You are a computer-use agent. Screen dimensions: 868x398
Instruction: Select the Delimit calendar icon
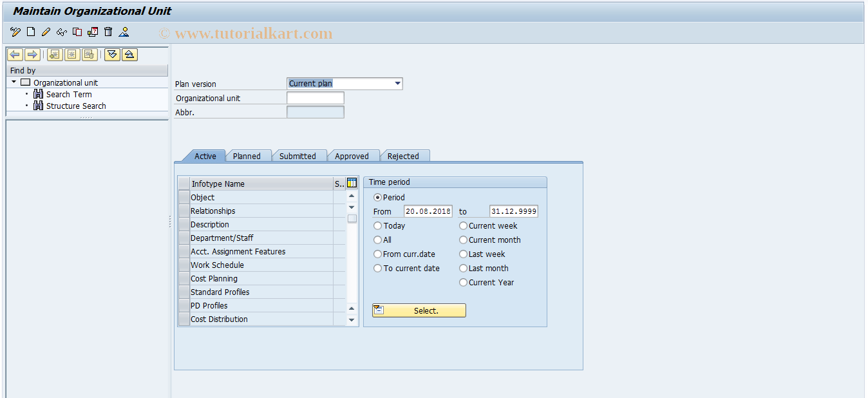pyautogui.click(x=92, y=33)
